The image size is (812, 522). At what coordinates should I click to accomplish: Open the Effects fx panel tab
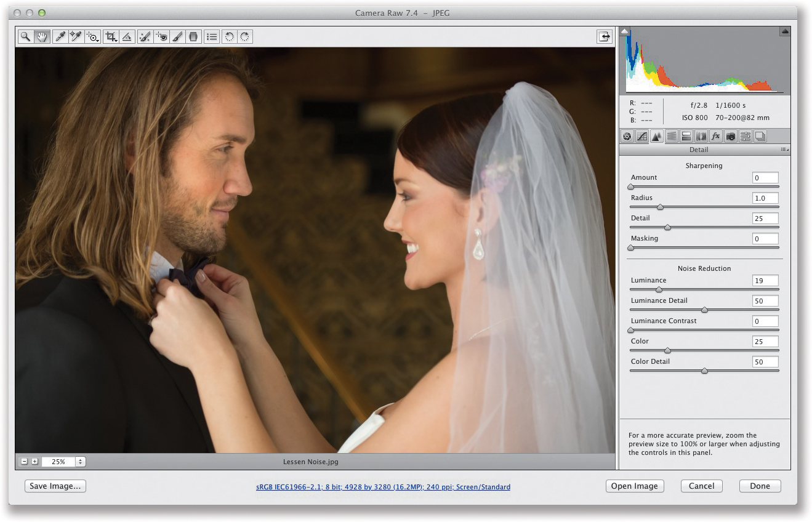716,137
